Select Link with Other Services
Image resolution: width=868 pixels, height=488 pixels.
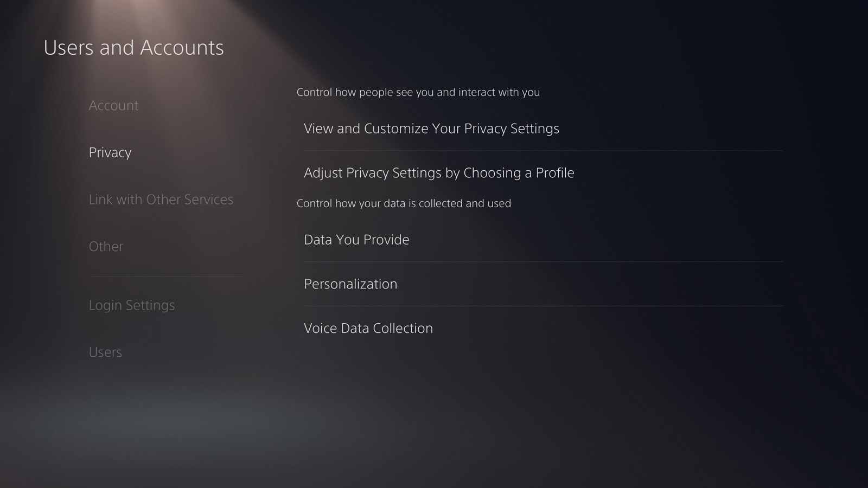click(x=161, y=200)
